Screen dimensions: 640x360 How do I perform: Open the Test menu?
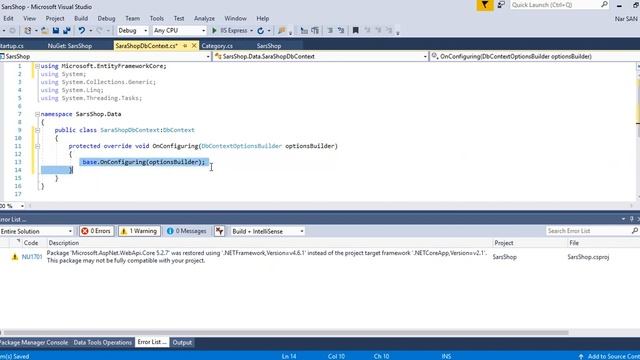tap(179, 19)
